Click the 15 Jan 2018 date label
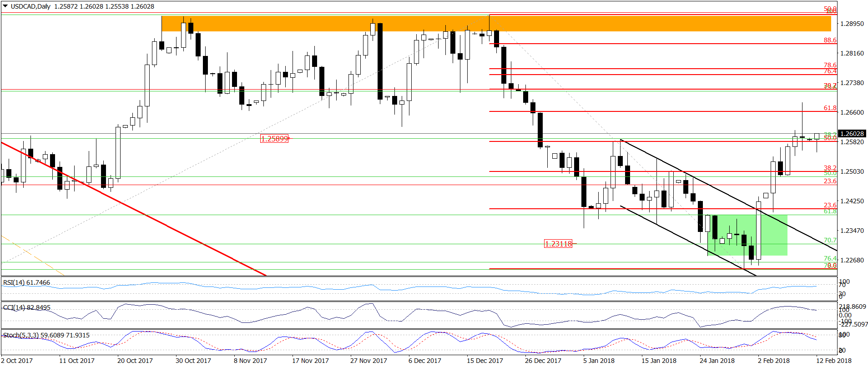 [659, 361]
